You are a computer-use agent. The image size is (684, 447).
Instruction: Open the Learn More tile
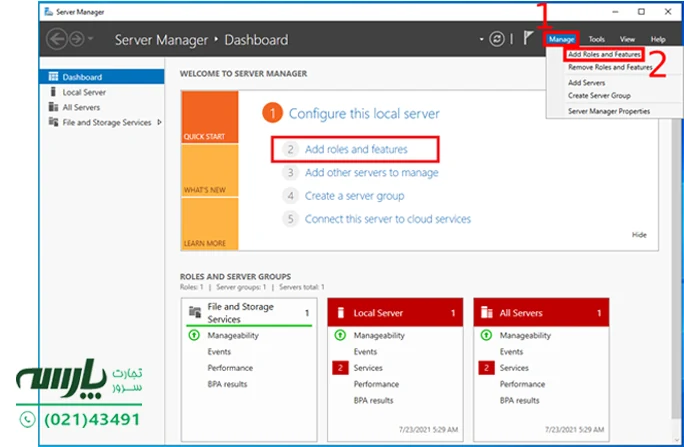(x=210, y=224)
